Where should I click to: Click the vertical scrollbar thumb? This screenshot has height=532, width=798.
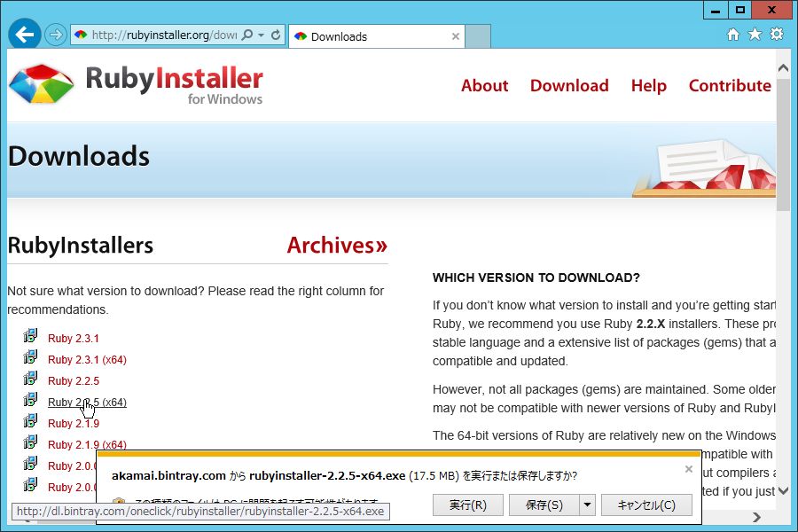click(x=783, y=144)
